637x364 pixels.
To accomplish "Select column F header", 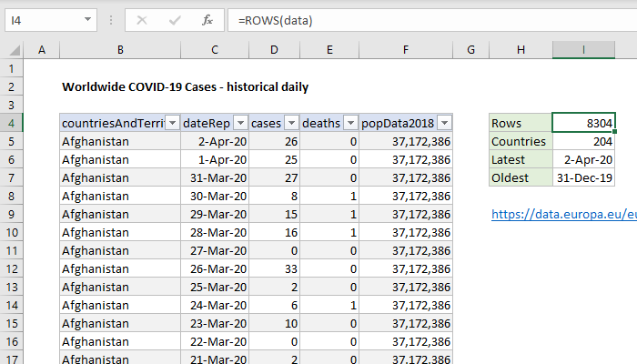I will 406,49.
